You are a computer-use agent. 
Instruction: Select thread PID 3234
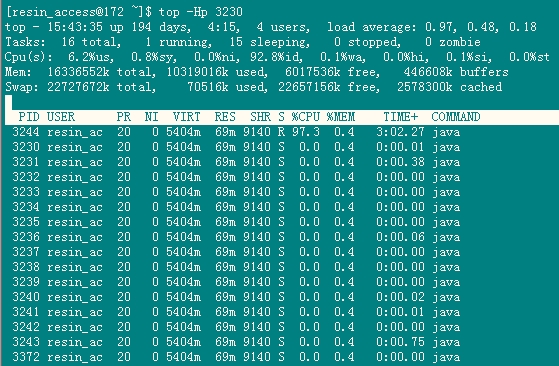(x=25, y=207)
